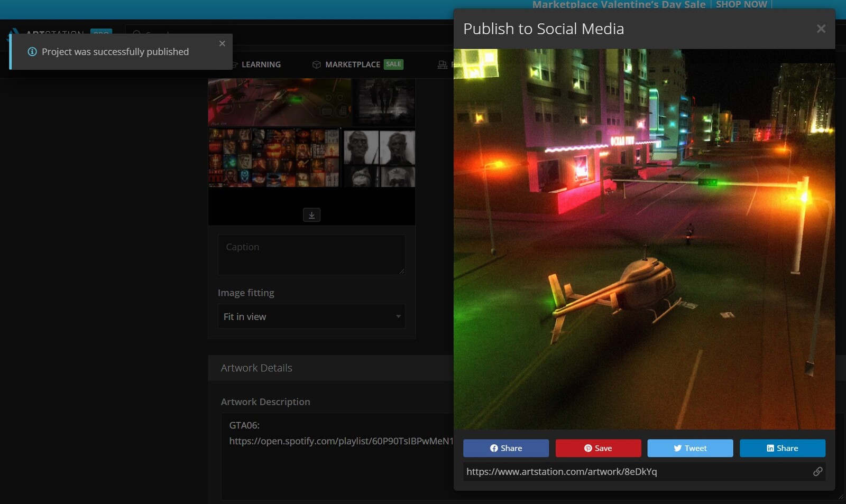Select the portrait grid collage thumbnail
The image size is (846, 504).
274,157
